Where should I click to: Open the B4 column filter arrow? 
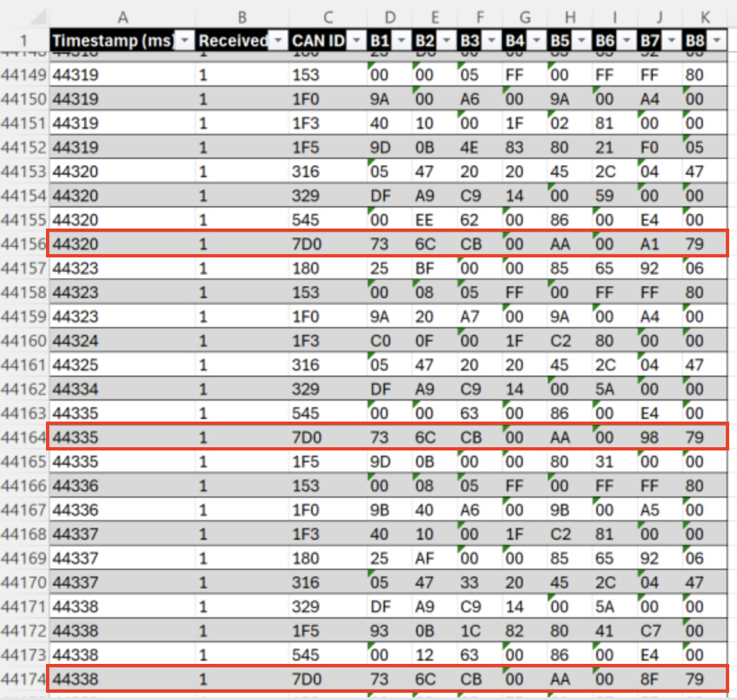(x=537, y=41)
